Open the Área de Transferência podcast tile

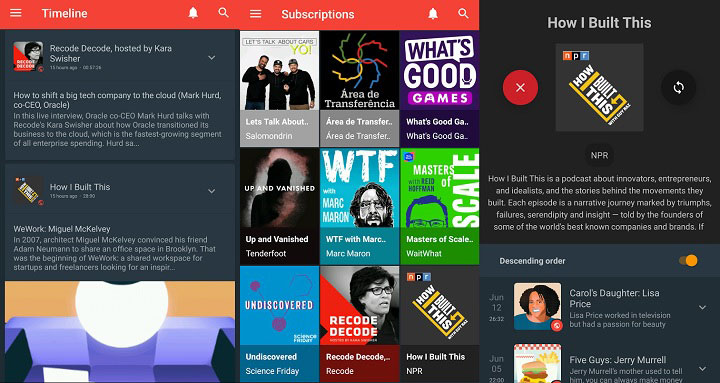(x=360, y=89)
